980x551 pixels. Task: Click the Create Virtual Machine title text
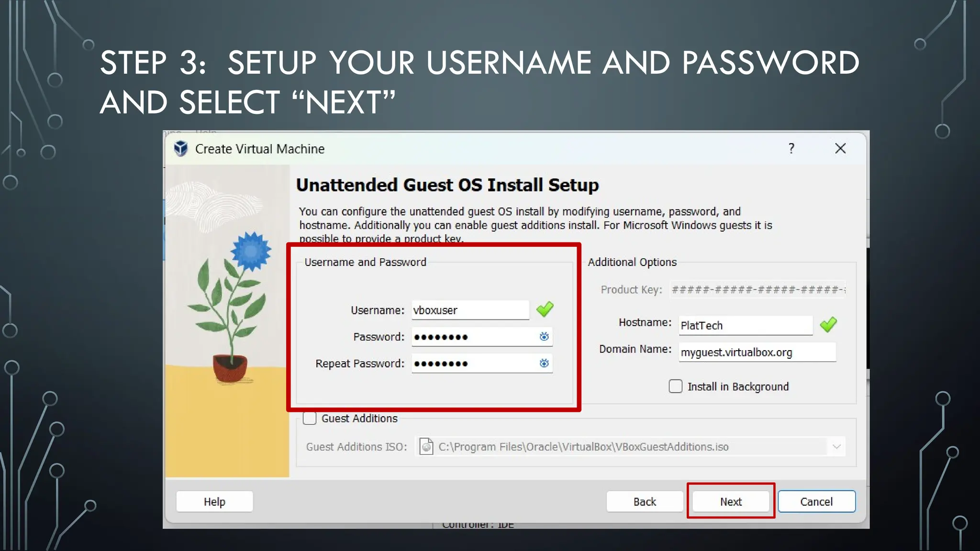point(260,149)
